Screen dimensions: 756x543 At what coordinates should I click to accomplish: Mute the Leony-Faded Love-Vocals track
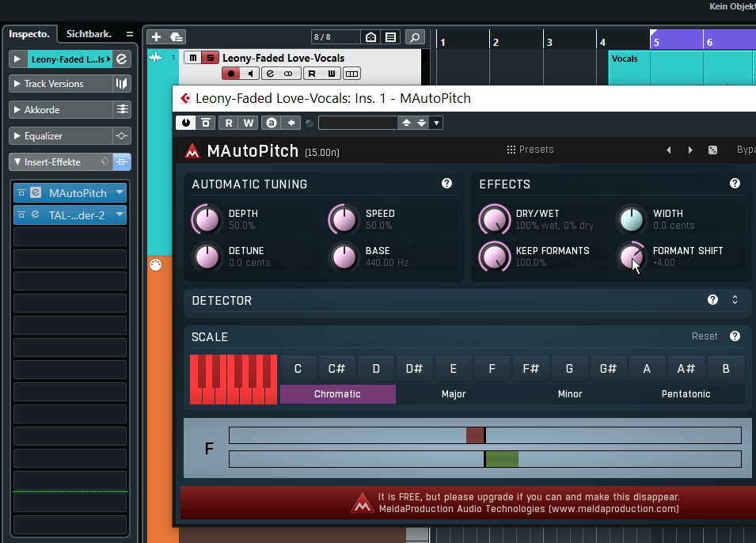coord(192,58)
